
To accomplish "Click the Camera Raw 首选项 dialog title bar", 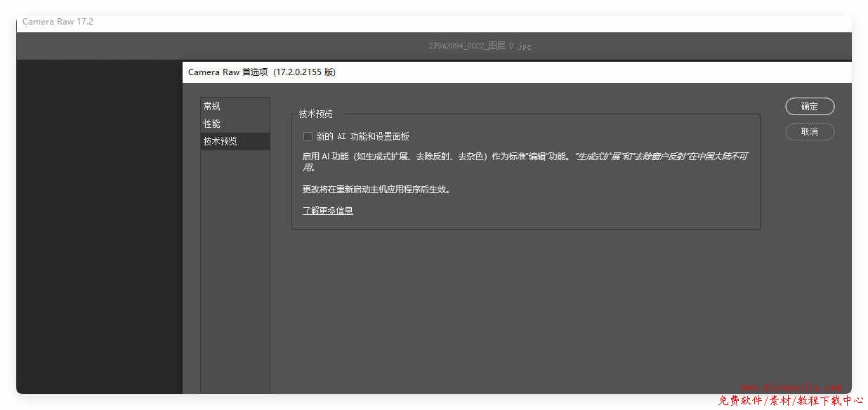I will pyautogui.click(x=262, y=72).
